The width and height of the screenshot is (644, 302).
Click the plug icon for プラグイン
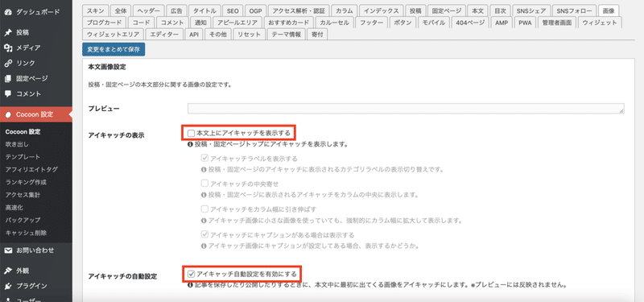(8, 286)
